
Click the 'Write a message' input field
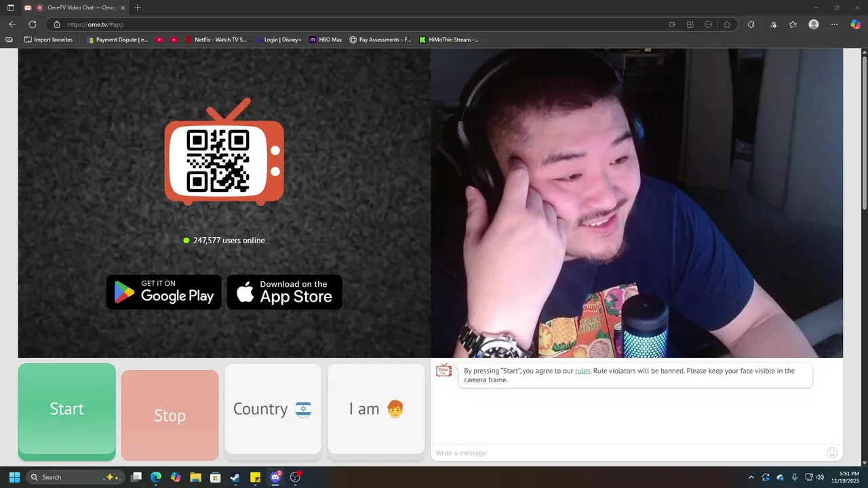click(x=627, y=453)
